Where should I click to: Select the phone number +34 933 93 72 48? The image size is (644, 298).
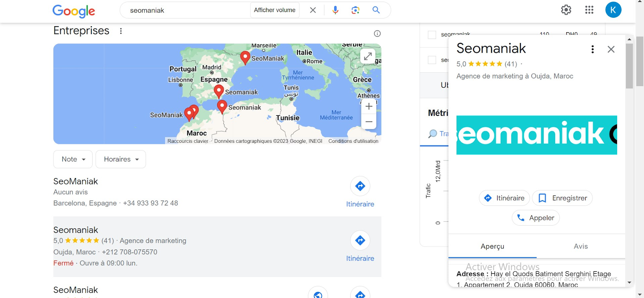coord(151,203)
